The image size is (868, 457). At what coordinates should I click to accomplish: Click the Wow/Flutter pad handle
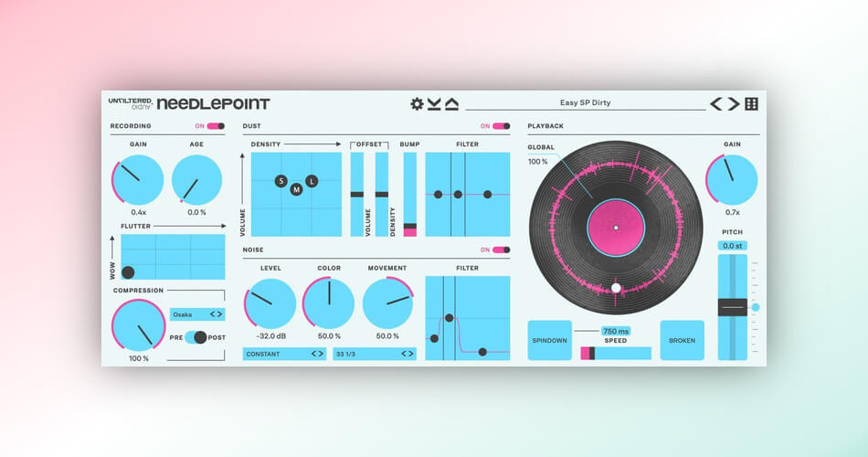coord(128,272)
